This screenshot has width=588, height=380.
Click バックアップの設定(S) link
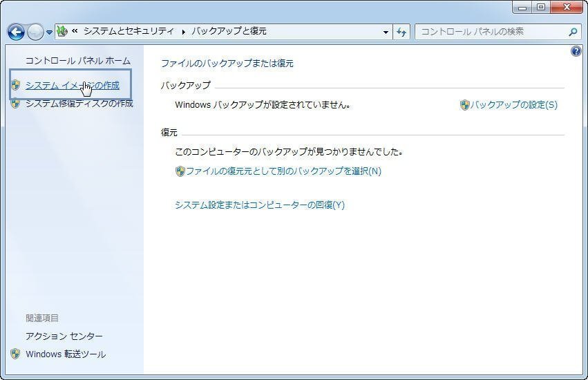point(514,104)
